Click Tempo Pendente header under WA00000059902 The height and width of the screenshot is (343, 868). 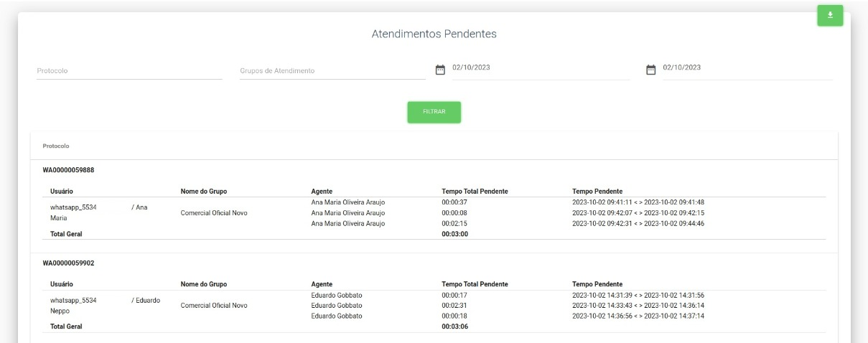coord(597,284)
